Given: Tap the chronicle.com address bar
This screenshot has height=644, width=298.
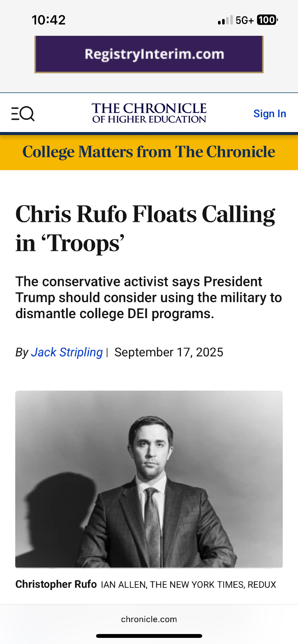Looking at the screenshot, I should [149, 619].
